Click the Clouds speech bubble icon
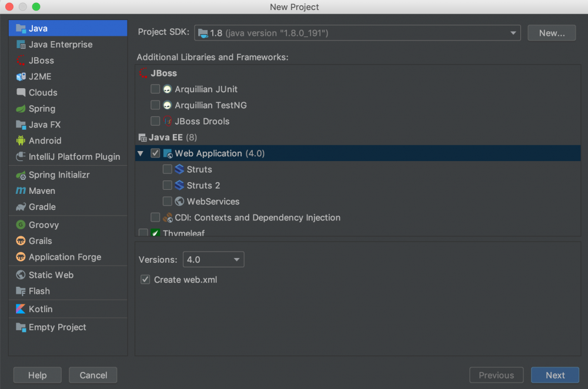Viewport: 588px width, 389px height. point(21,93)
